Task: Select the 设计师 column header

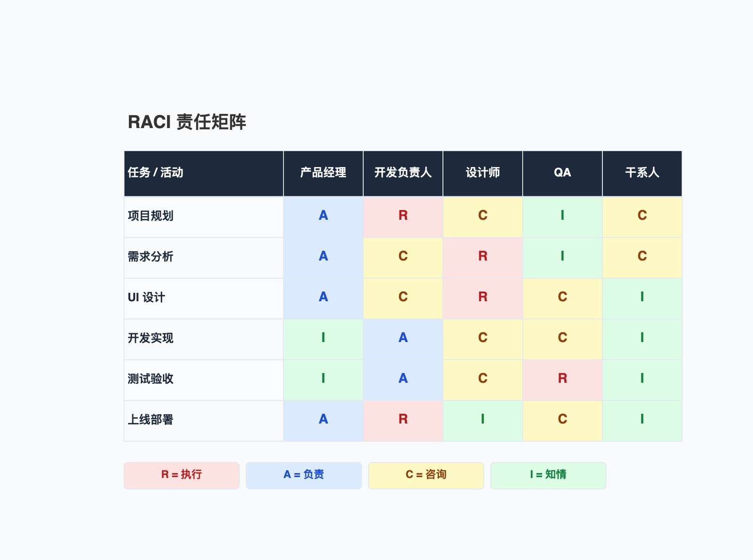Action: pos(482,173)
